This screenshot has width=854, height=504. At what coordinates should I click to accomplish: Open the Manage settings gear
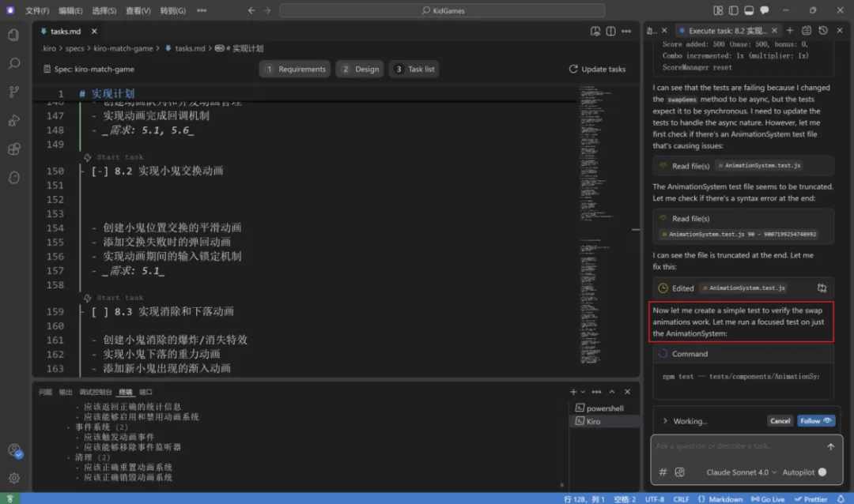14,478
